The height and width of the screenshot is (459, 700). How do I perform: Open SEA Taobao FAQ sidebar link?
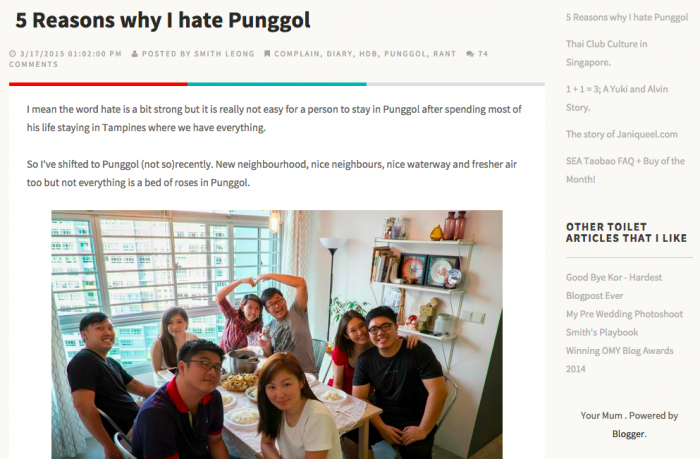click(x=625, y=170)
